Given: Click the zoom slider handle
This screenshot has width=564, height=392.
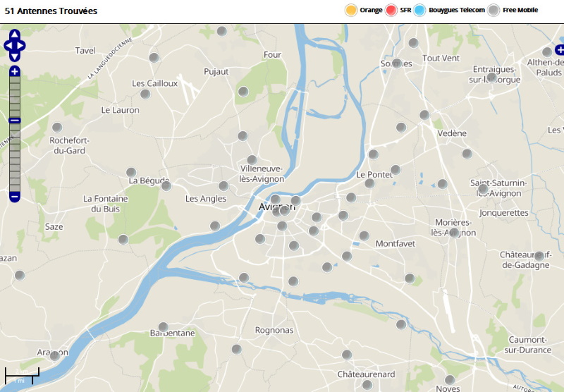Looking at the screenshot, I should pyautogui.click(x=15, y=121).
